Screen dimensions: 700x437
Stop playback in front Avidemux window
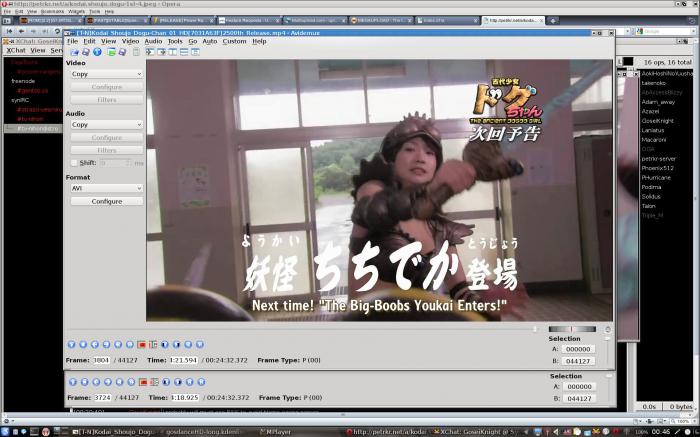tap(83, 345)
